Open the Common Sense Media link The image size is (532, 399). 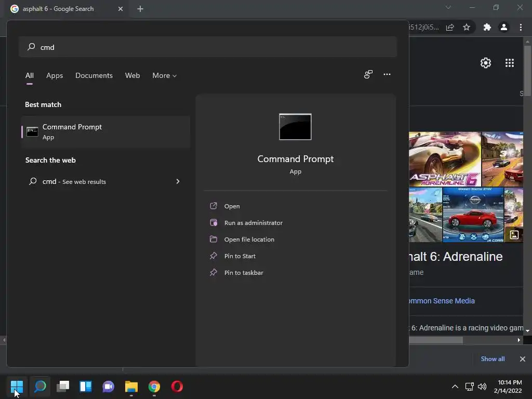point(442,301)
